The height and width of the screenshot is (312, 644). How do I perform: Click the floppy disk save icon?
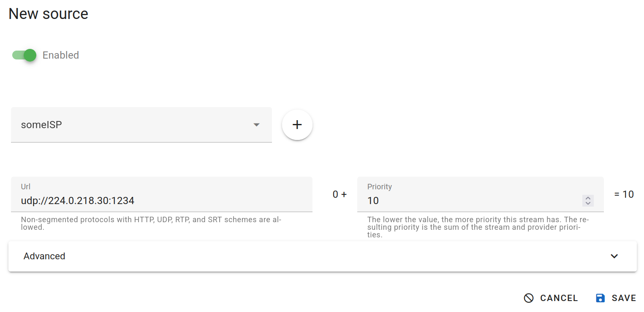coord(600,298)
